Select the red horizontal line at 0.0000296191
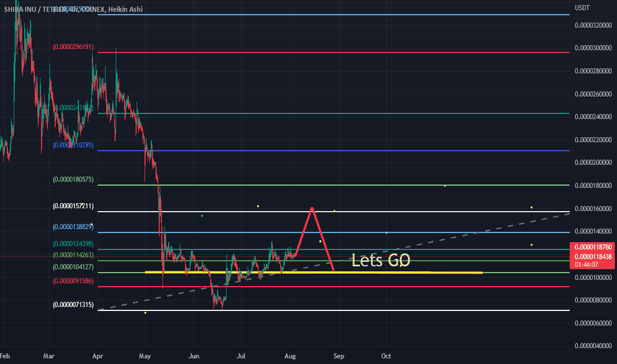This screenshot has height=364, width=617. (334, 52)
